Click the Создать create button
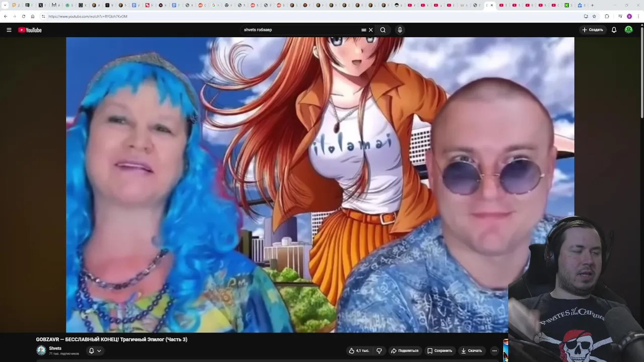Image resolution: width=644 pixels, height=362 pixels. point(593,30)
